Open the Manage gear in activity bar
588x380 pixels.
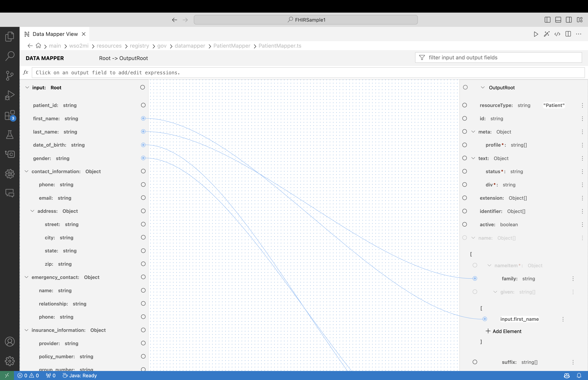click(10, 361)
